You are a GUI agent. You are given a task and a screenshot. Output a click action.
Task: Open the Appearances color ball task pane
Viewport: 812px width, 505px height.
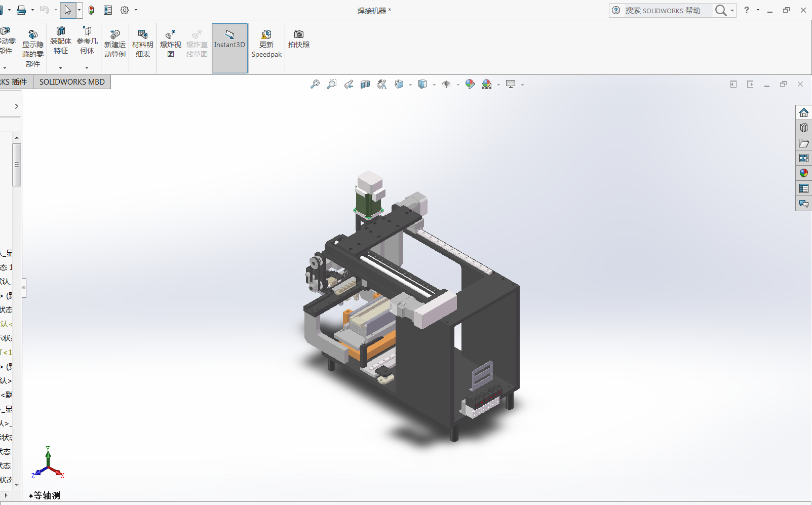point(803,173)
